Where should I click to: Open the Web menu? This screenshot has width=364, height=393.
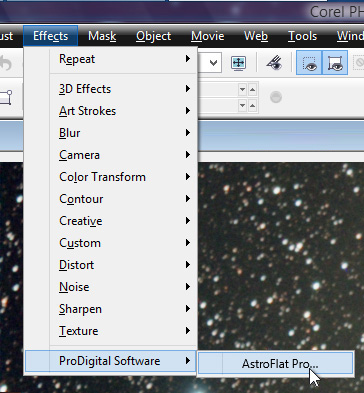coord(256,36)
